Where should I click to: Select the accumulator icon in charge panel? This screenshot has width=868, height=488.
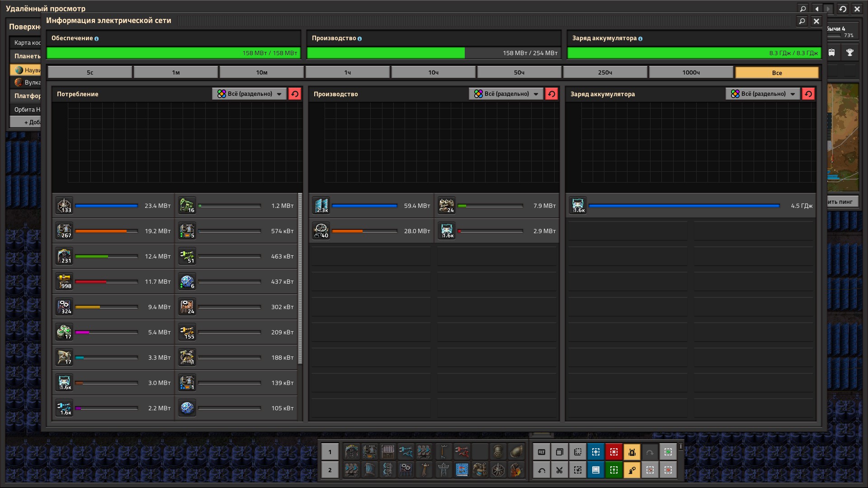pos(578,206)
